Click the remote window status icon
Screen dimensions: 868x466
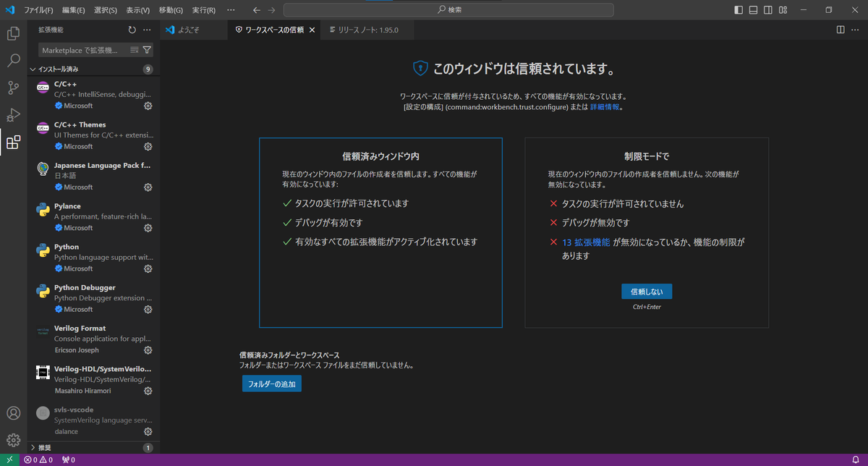(9, 459)
